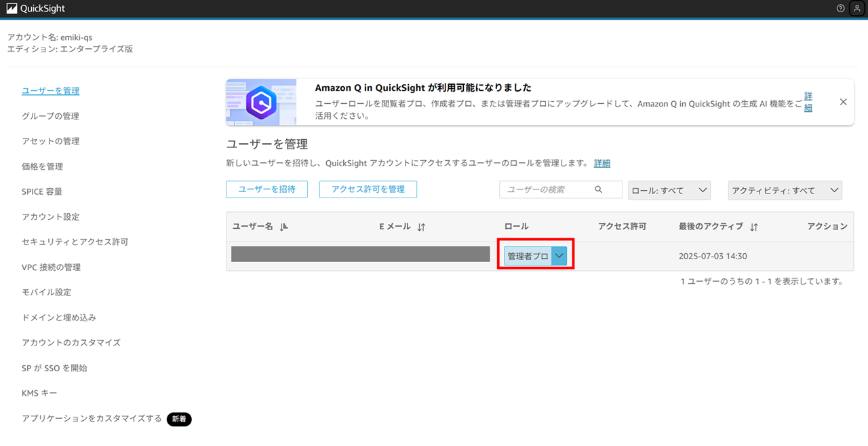
Task: Click the ロール column header
Action: tap(516, 226)
